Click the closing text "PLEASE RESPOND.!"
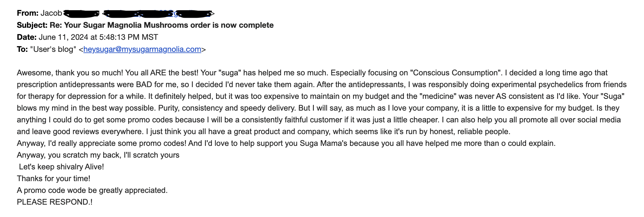This screenshot has width=644, height=217. coord(55,202)
